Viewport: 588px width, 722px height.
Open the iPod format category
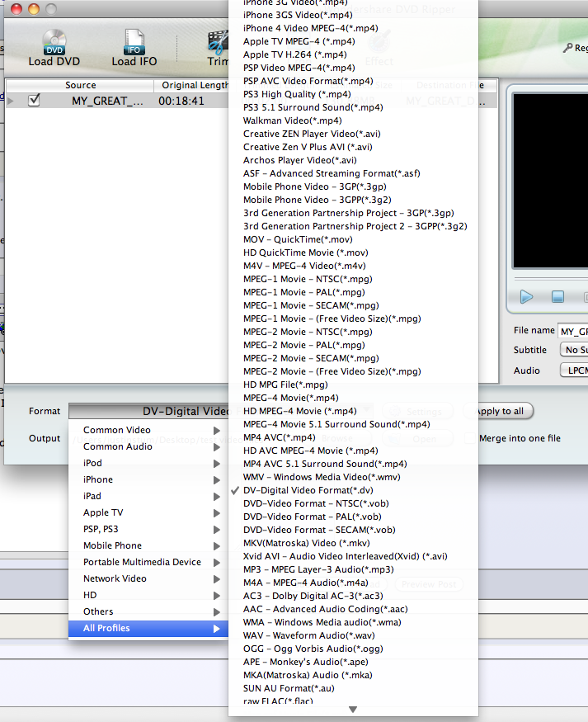148,463
